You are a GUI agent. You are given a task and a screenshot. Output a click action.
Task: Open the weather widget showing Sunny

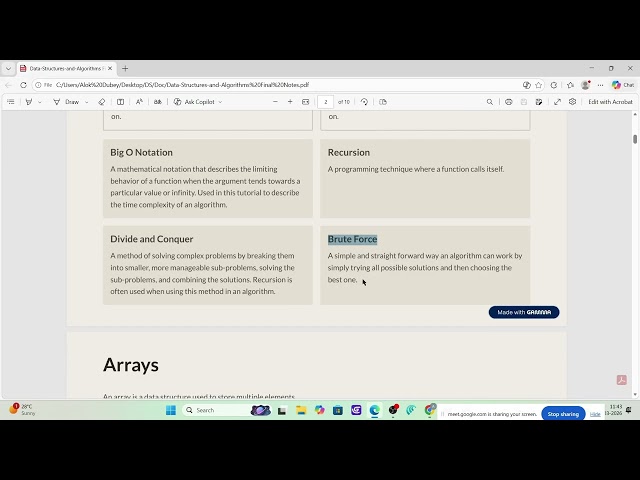(22, 409)
